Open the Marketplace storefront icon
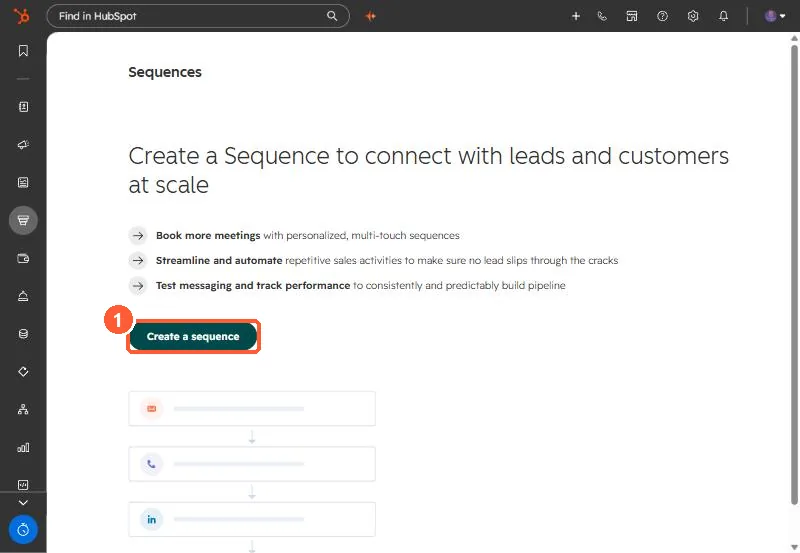 tap(632, 16)
